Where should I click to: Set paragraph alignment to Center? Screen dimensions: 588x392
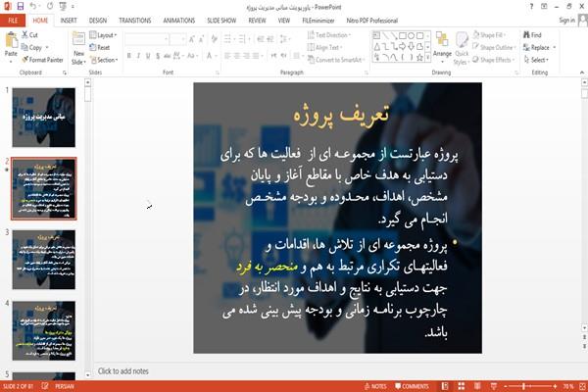(236, 56)
